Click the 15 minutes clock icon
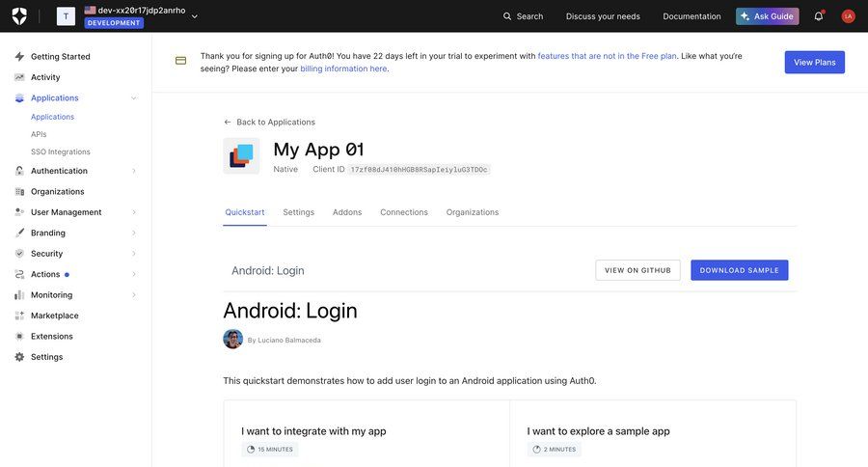868x467 pixels. 251,450
